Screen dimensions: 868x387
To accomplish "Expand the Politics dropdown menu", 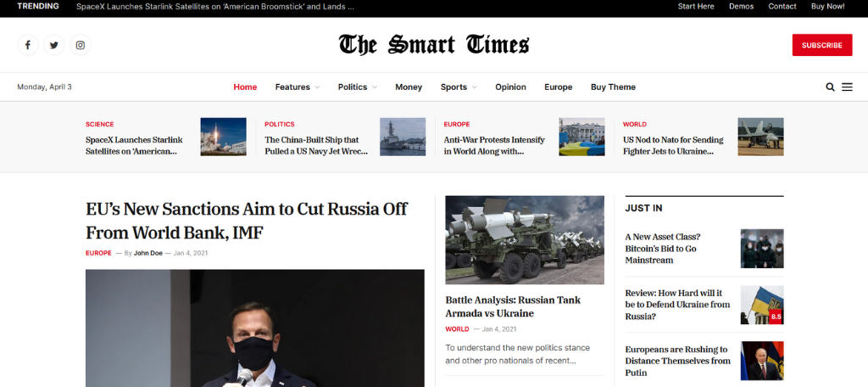I will (357, 87).
